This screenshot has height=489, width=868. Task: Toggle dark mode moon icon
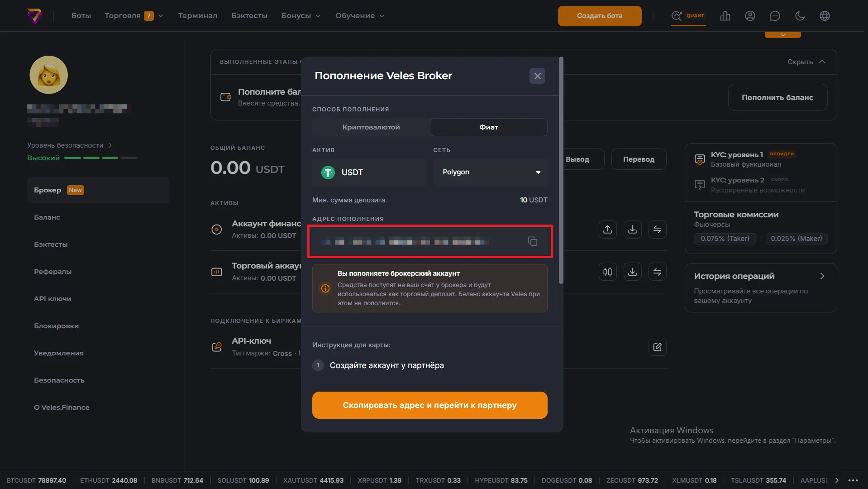800,16
